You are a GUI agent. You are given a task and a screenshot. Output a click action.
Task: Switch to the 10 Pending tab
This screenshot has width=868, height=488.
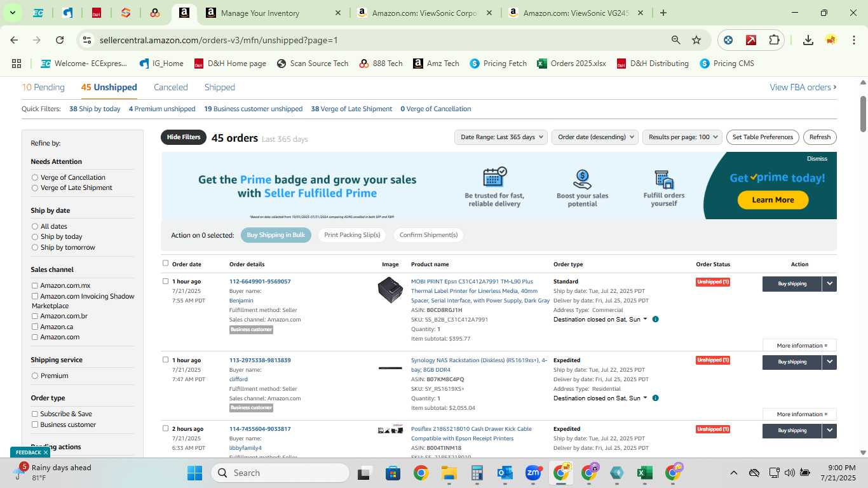pyautogui.click(x=43, y=87)
